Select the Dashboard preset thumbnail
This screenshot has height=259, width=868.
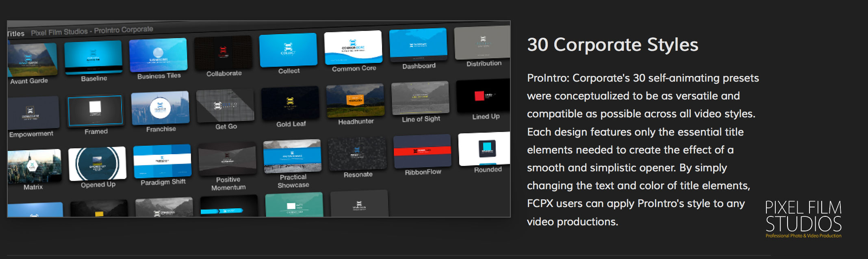pyautogui.click(x=418, y=45)
